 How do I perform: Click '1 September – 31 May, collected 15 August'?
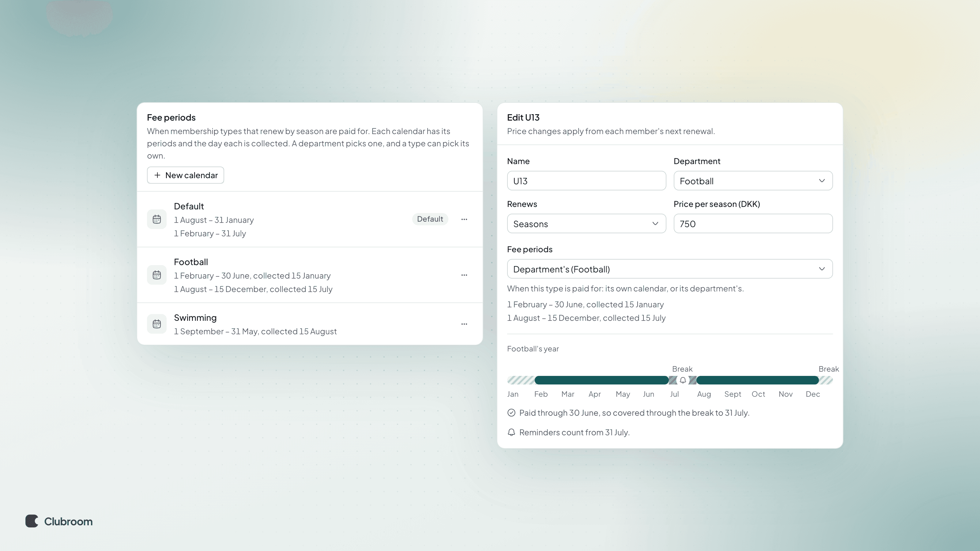(x=255, y=331)
